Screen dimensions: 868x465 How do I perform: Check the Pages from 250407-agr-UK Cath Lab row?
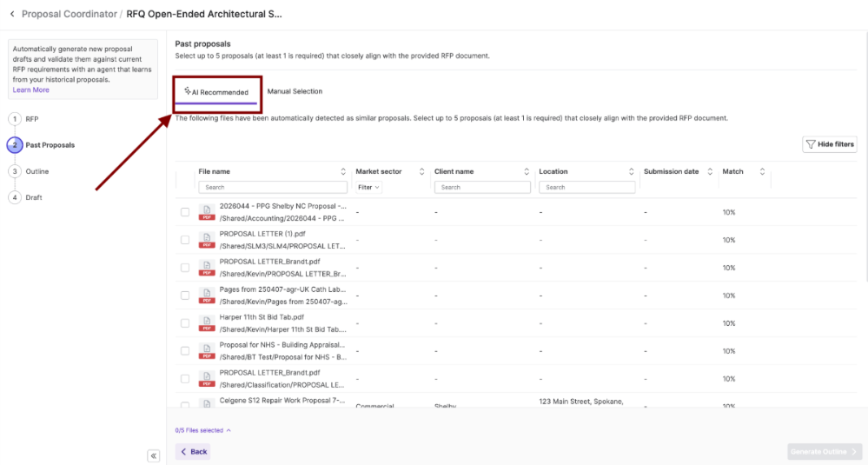pyautogui.click(x=185, y=295)
